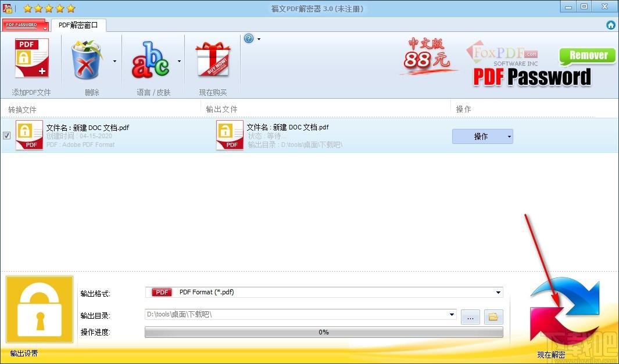619x364 pixels.
Task: Click the output directory text in file row
Action: tap(295, 145)
